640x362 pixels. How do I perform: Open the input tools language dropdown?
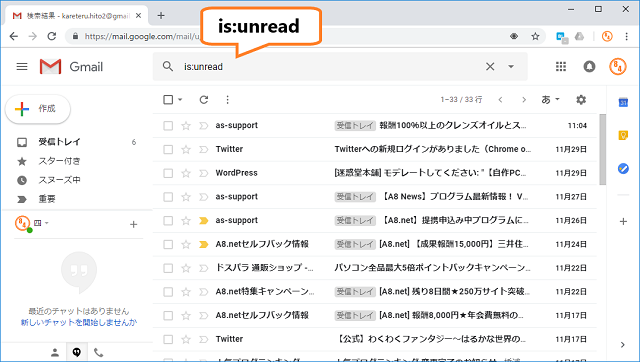coord(550,100)
